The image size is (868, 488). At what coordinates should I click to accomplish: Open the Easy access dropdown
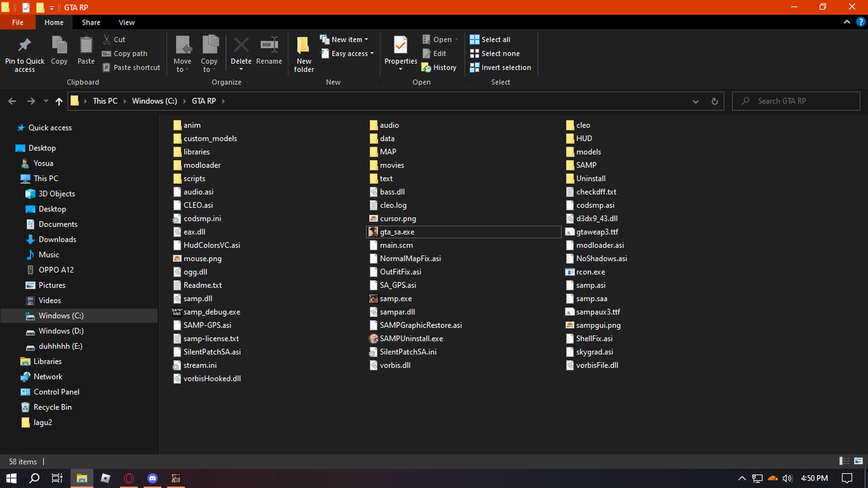[x=347, y=54]
